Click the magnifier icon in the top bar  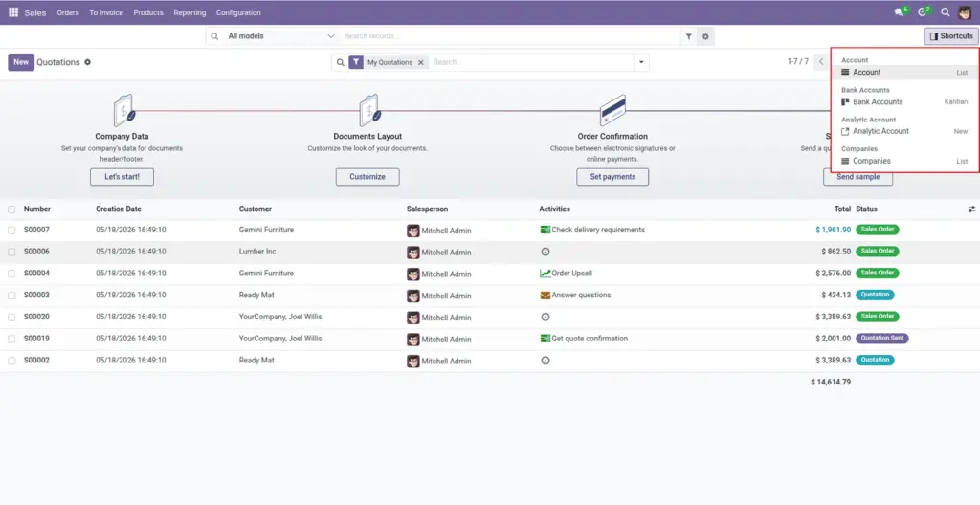click(x=946, y=12)
